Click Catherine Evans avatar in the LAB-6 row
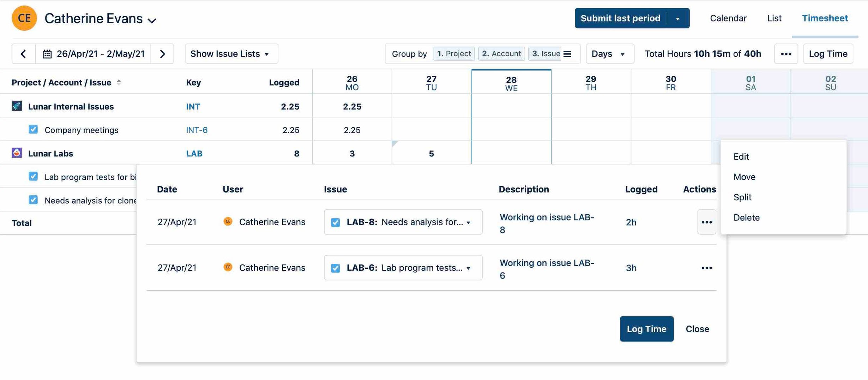Viewport: 868px width, 380px height. 228,267
